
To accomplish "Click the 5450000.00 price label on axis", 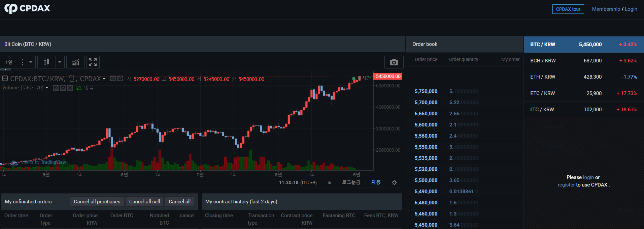I will click(388, 76).
